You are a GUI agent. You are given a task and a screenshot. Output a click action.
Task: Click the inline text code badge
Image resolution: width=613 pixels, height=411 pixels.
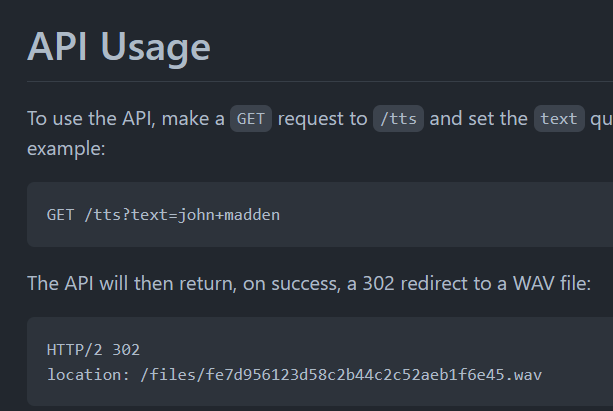[x=558, y=119]
